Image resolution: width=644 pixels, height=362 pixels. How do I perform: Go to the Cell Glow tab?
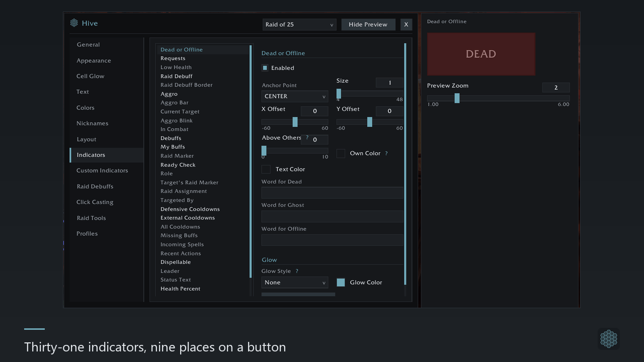pyautogui.click(x=107, y=76)
